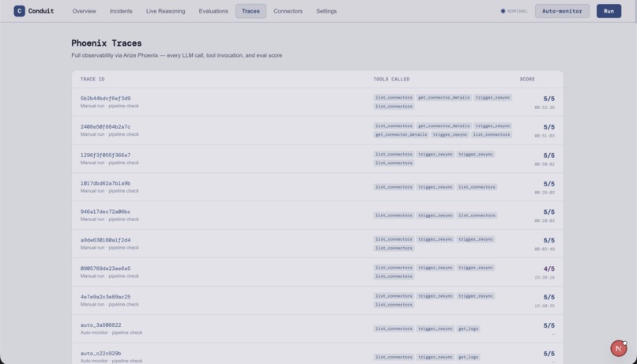The width and height of the screenshot is (637, 364).
Task: Click the Phoenix Traces heading
Action: (107, 43)
